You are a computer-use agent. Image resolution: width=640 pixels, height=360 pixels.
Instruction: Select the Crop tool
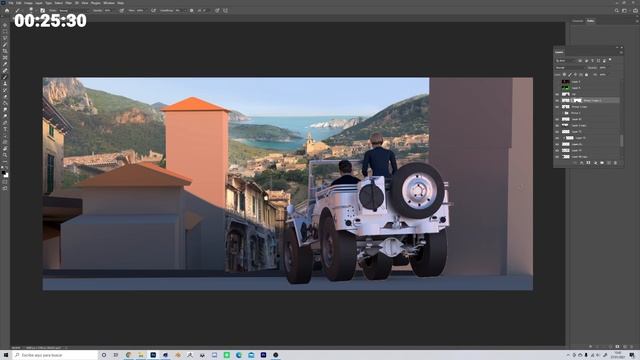point(5,51)
